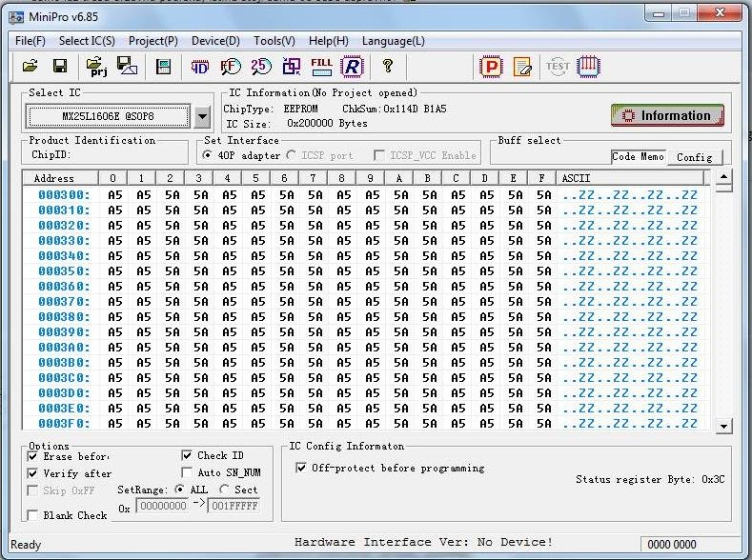
Task: Open the MX25L1606E chip selection box
Action: [109, 117]
